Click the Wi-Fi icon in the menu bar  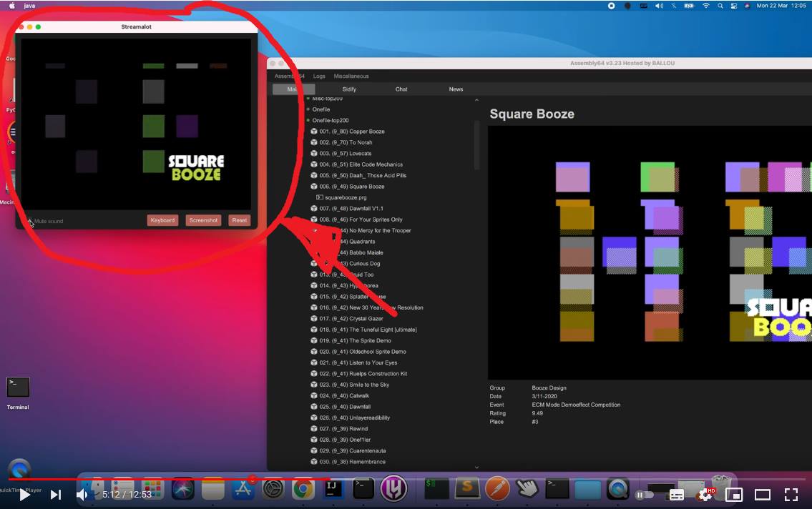click(706, 6)
